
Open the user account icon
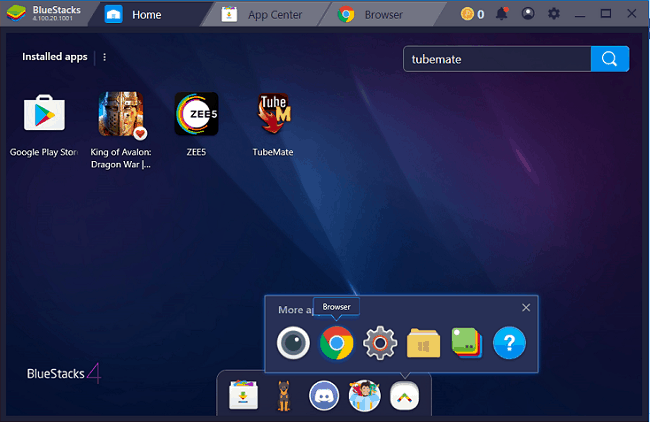tap(528, 14)
